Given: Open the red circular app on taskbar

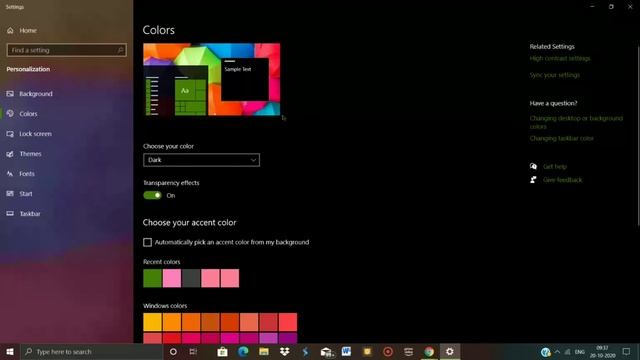Looking at the screenshot, I should click(388, 351).
